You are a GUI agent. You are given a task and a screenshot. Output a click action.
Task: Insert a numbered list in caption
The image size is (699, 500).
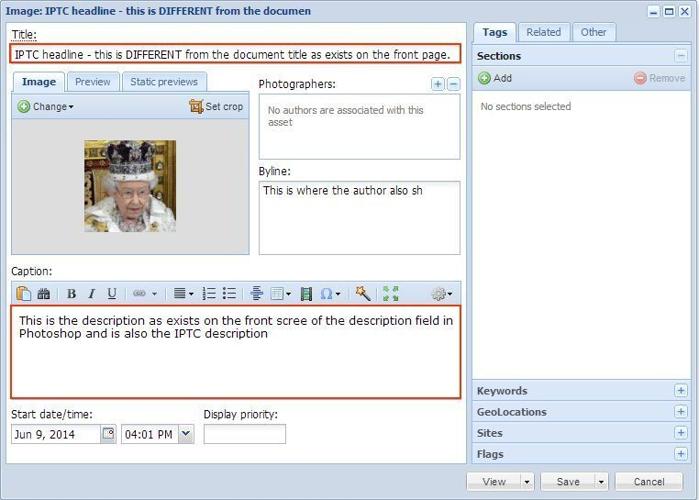pos(209,294)
